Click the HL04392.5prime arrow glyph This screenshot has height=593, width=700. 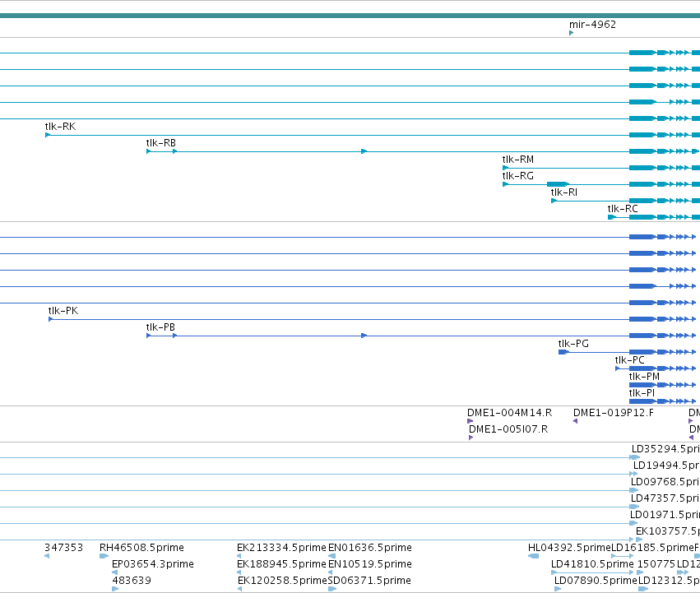pos(534,556)
